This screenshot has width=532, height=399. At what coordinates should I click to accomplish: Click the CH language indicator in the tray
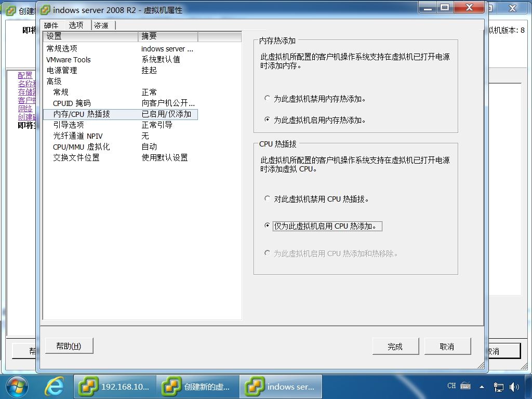451,386
